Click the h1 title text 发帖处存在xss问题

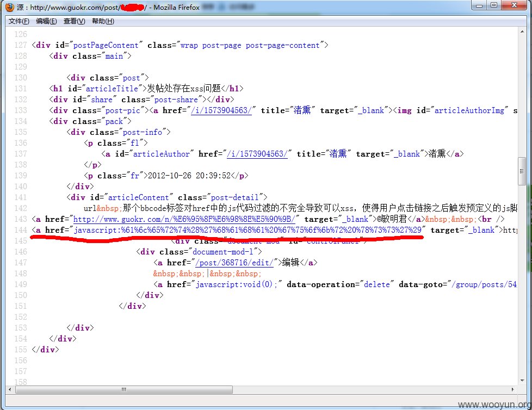coord(184,89)
